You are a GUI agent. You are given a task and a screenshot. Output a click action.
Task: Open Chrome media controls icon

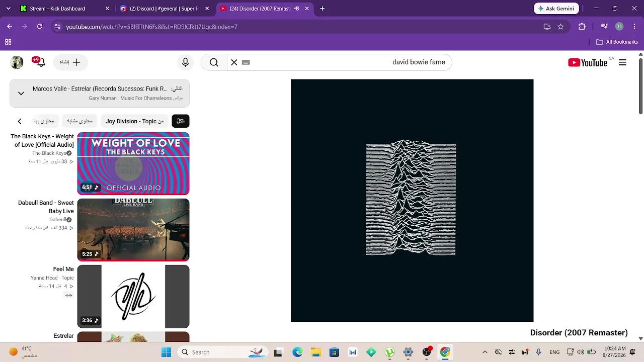click(604, 27)
